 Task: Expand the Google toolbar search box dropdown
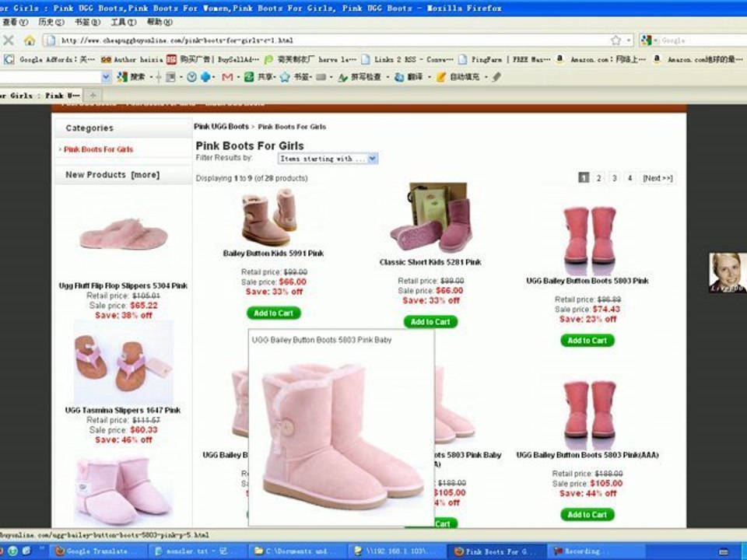tap(107, 77)
